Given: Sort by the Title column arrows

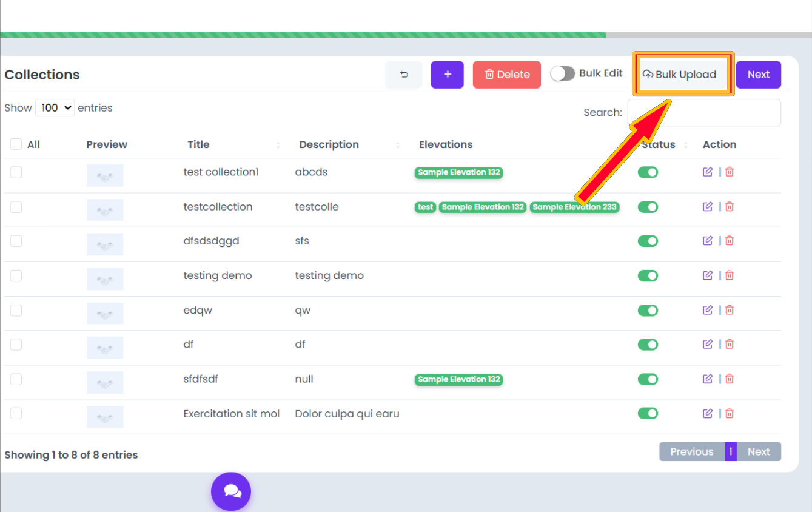Looking at the screenshot, I should point(278,145).
